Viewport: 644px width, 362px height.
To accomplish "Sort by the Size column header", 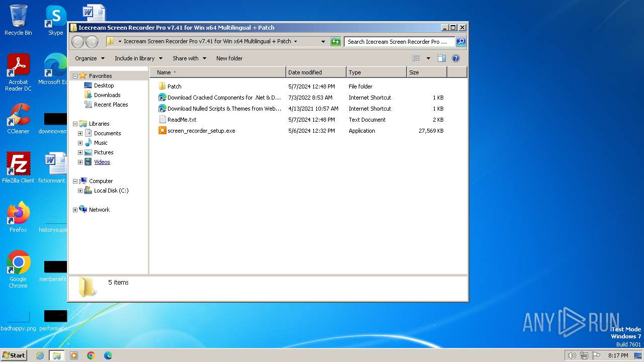I will pos(427,72).
